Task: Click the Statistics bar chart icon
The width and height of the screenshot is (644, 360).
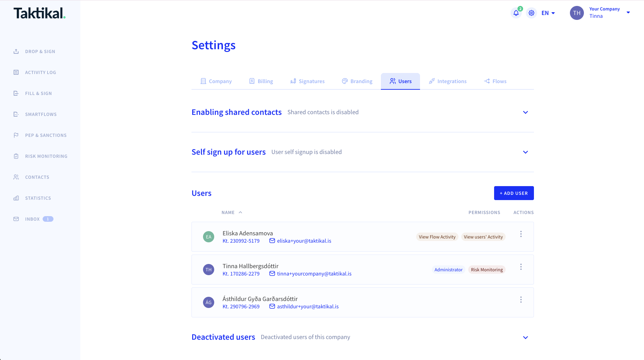Action: click(16, 198)
